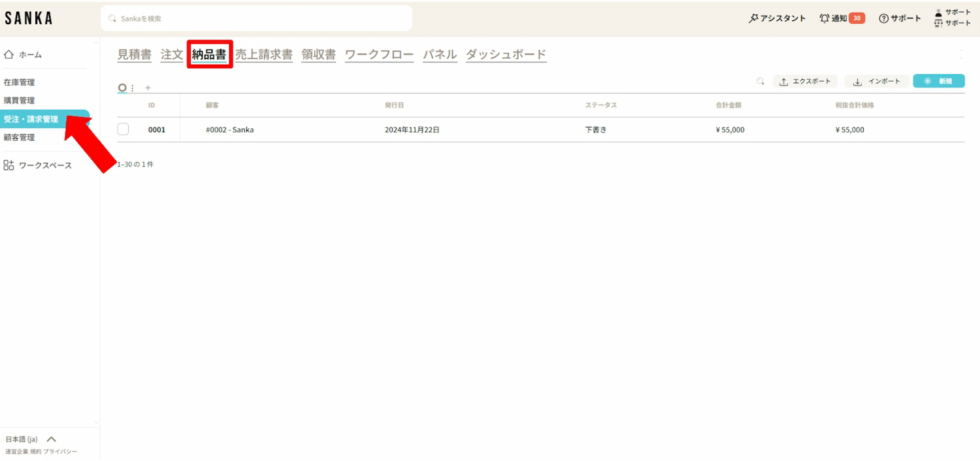Select the circle view icon above the table

[x=122, y=88]
